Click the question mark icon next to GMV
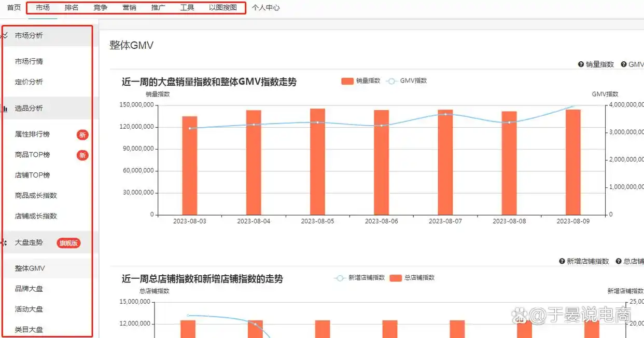644x338 pixels. point(624,64)
